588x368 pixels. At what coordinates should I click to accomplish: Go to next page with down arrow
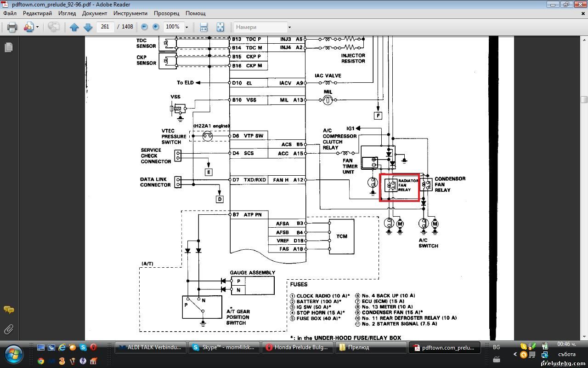(88, 27)
